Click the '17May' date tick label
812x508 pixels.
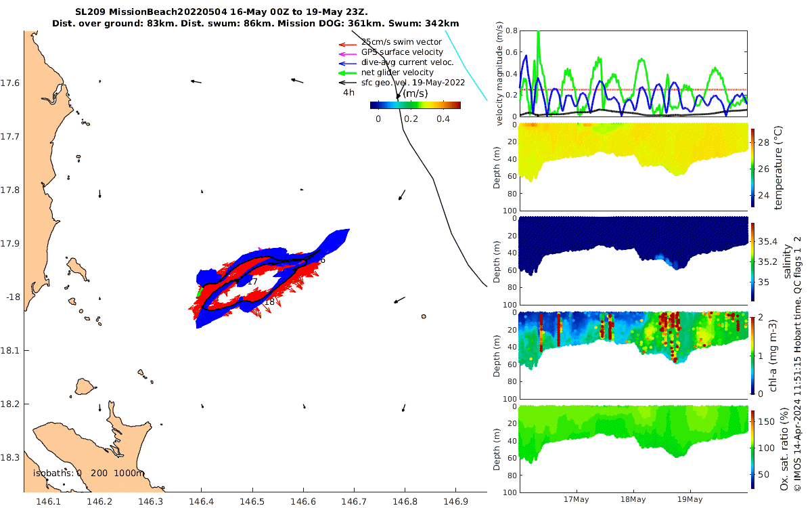[577, 499]
